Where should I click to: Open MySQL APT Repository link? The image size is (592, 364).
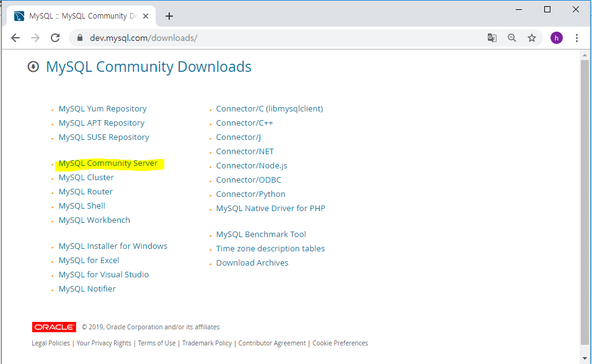(x=101, y=123)
